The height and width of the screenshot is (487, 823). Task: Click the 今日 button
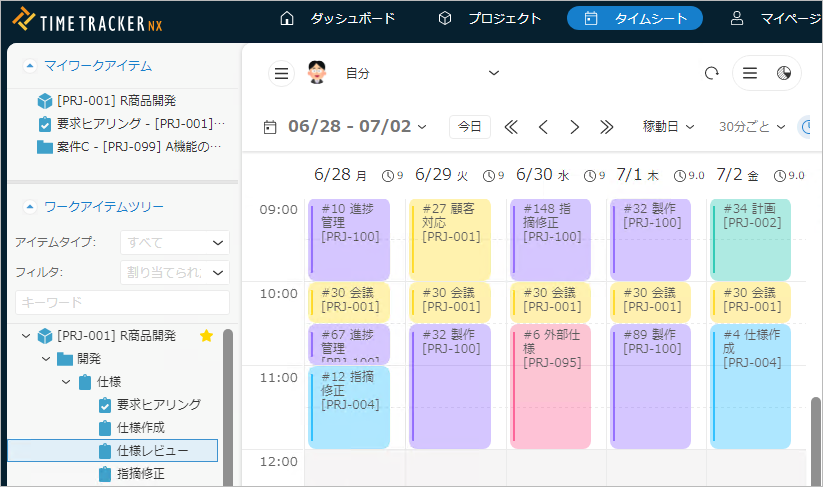click(470, 127)
